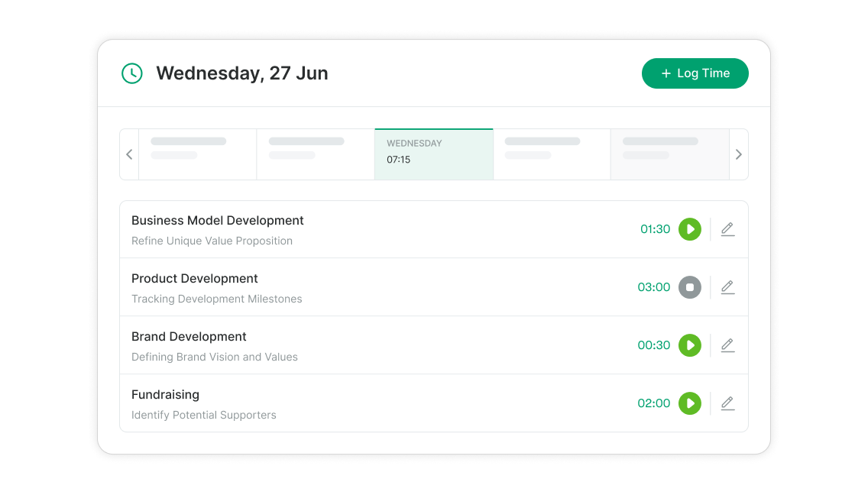Click the 'Fundraising' title
868x495 pixels.
tap(165, 395)
